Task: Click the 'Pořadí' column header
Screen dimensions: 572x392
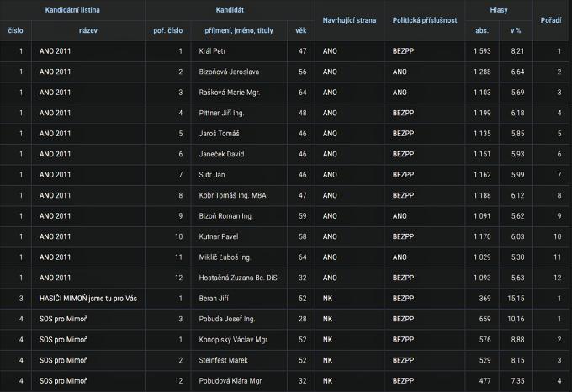Action: (550, 20)
